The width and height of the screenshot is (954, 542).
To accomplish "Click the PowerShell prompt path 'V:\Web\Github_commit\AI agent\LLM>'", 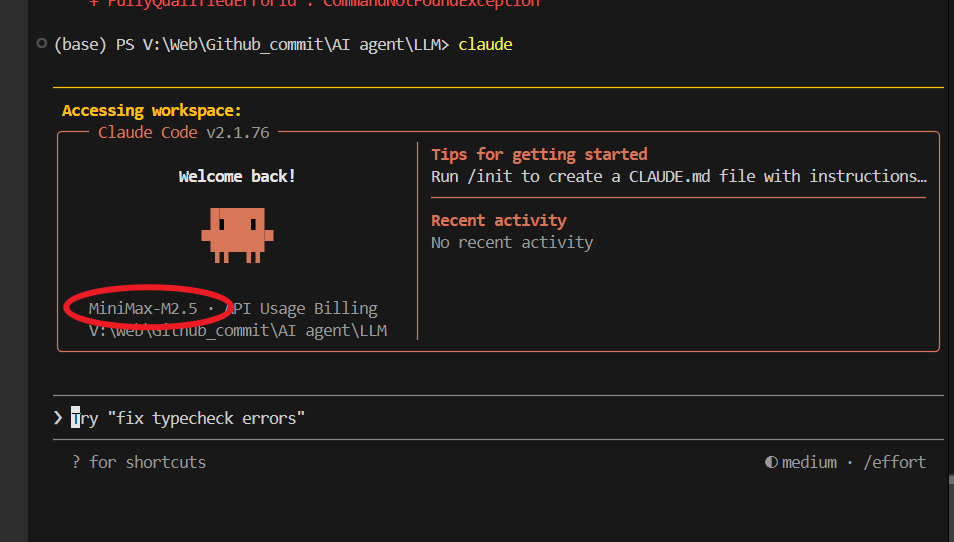I will click(296, 44).
